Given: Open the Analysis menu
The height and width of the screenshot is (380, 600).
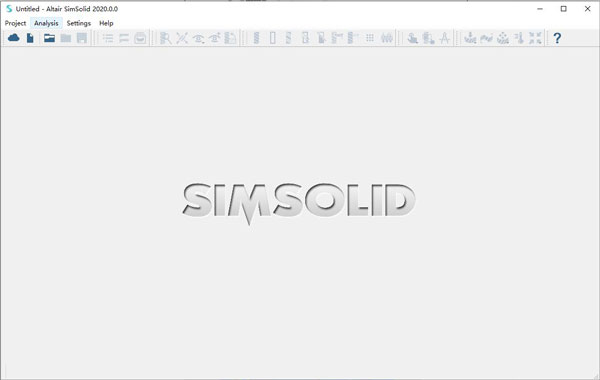Looking at the screenshot, I should (x=46, y=23).
